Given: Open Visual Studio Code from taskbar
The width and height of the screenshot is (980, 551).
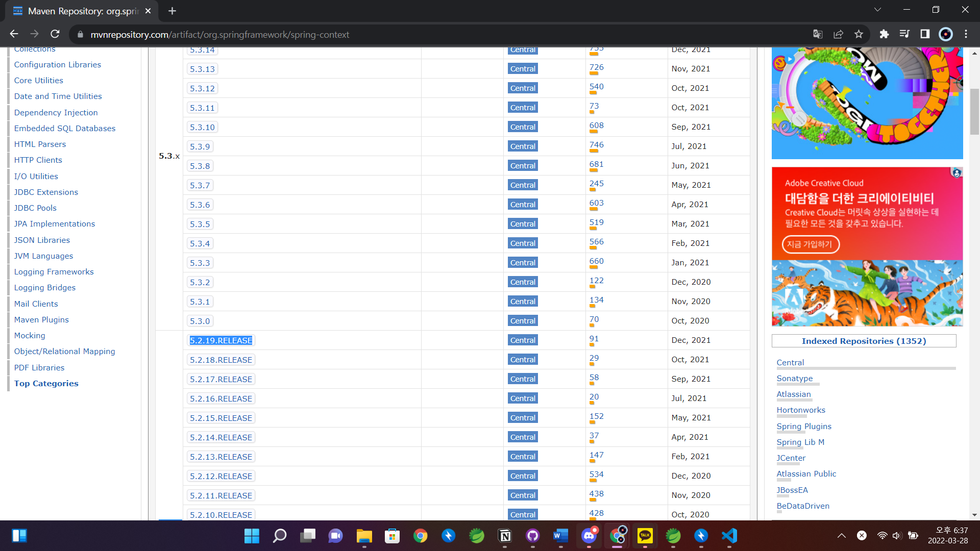Looking at the screenshot, I should pos(729,536).
